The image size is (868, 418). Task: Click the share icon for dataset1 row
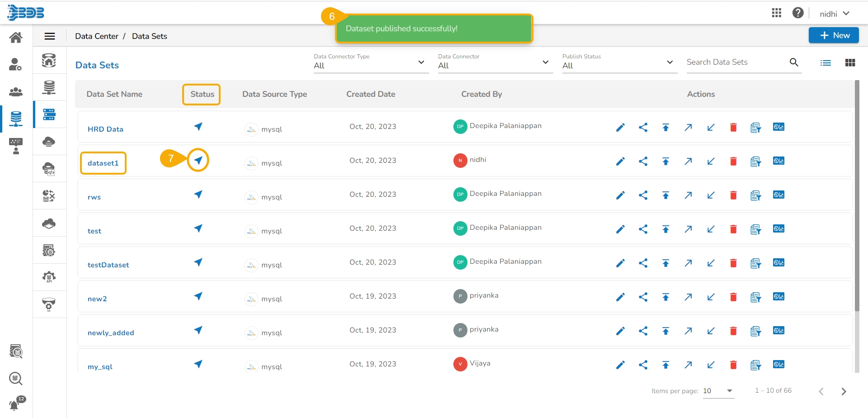643,161
